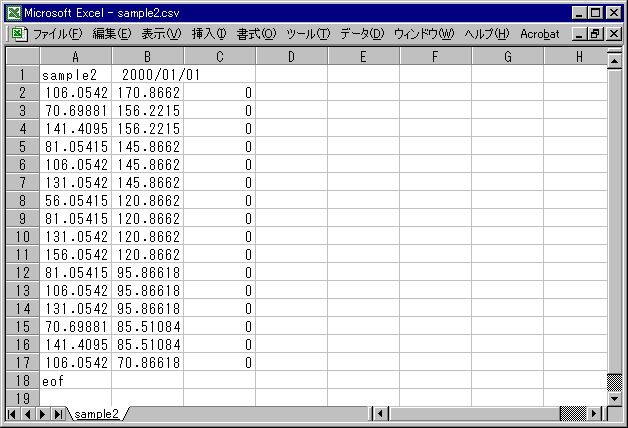Open the ヘルプ(H) menu

[487, 34]
